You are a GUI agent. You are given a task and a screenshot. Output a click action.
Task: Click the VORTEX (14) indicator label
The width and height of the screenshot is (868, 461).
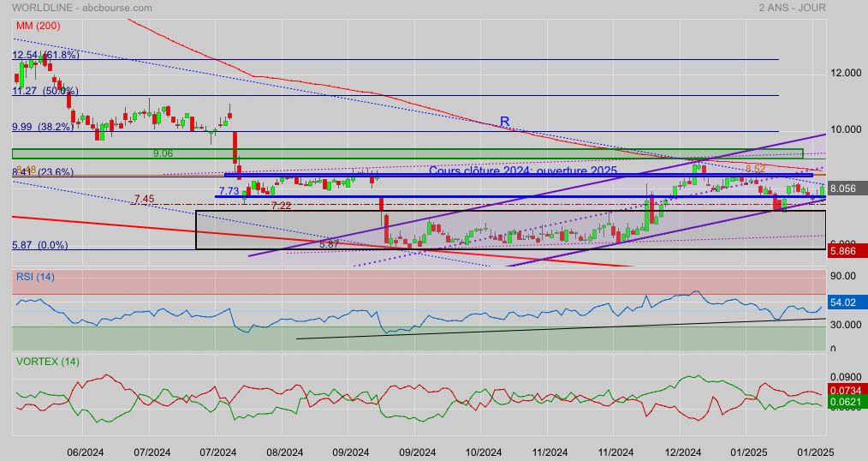(x=48, y=362)
